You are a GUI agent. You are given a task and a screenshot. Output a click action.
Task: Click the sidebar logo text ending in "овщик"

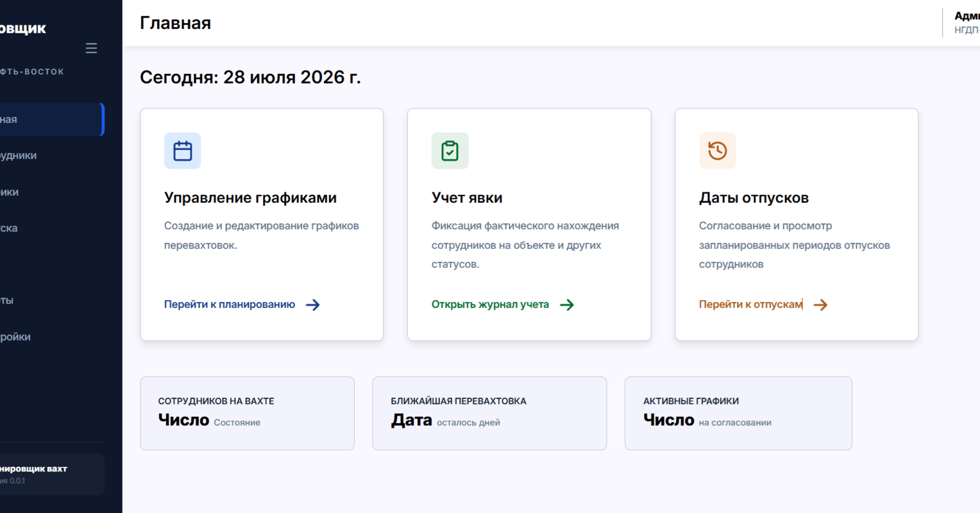click(x=23, y=28)
